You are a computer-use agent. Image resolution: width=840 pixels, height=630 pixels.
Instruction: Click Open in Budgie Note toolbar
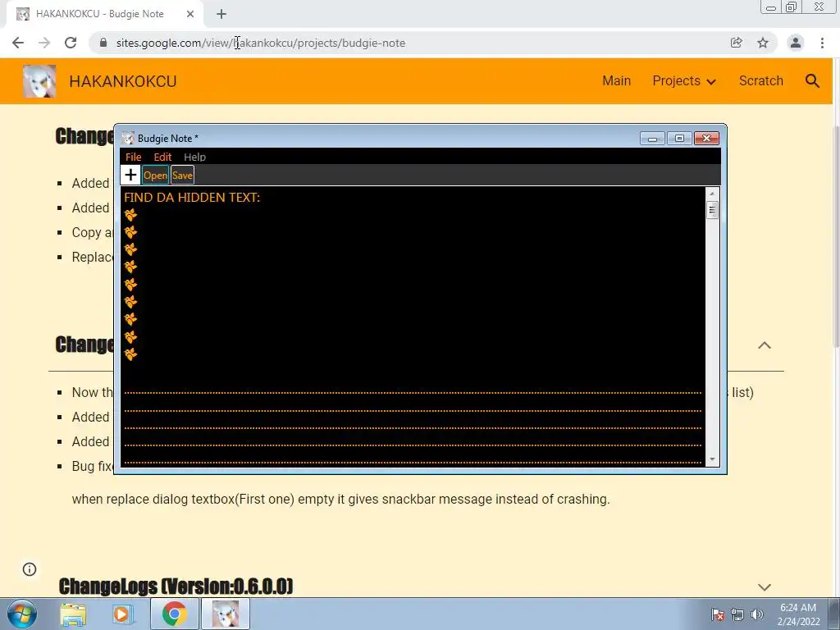(155, 176)
